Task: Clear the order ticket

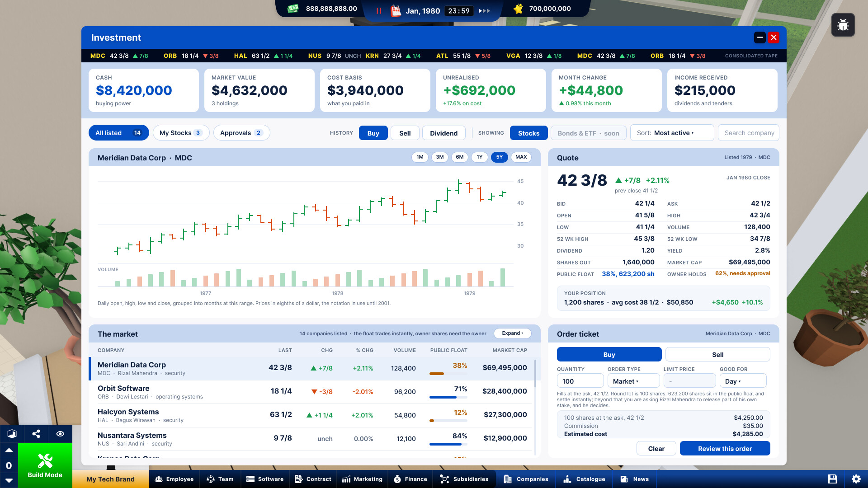Action: pos(656,449)
